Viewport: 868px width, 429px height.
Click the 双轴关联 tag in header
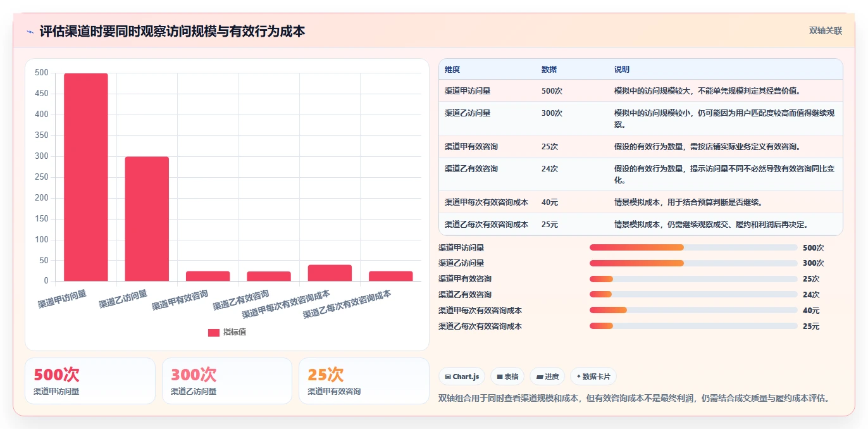825,31
